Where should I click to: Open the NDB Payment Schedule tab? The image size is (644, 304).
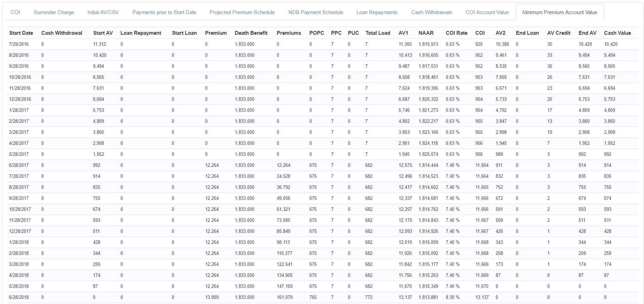click(x=316, y=12)
